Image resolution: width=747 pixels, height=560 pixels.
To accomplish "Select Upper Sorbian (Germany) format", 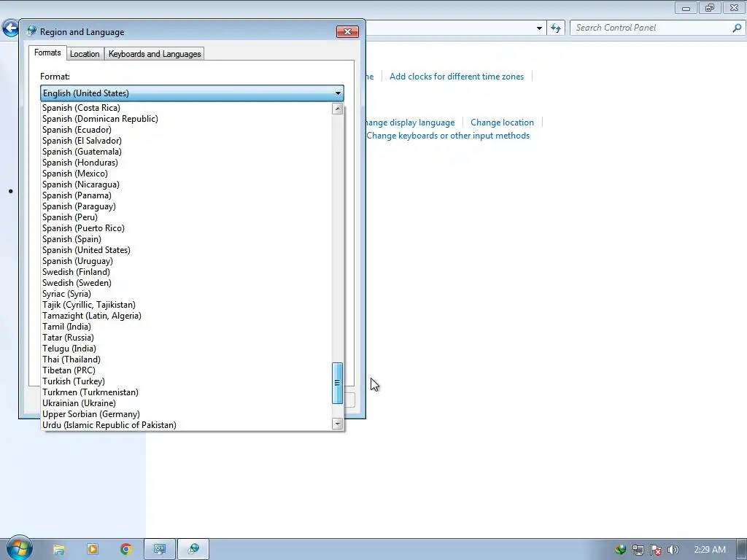I will (x=186, y=415).
